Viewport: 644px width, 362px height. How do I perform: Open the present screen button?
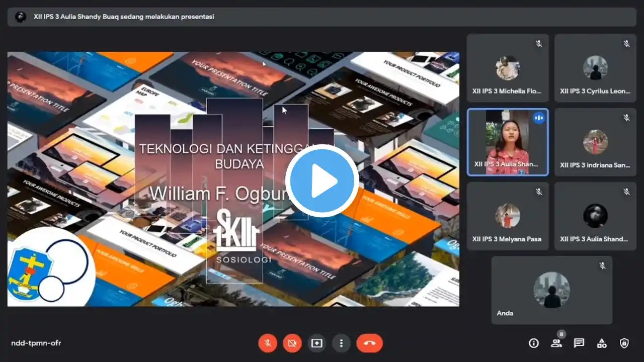(x=316, y=343)
